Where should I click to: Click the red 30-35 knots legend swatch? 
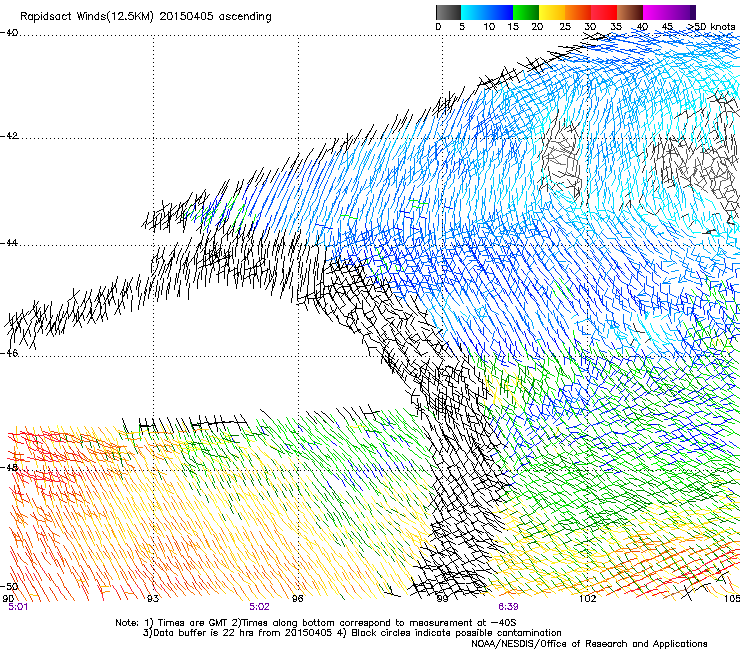[x=604, y=12]
